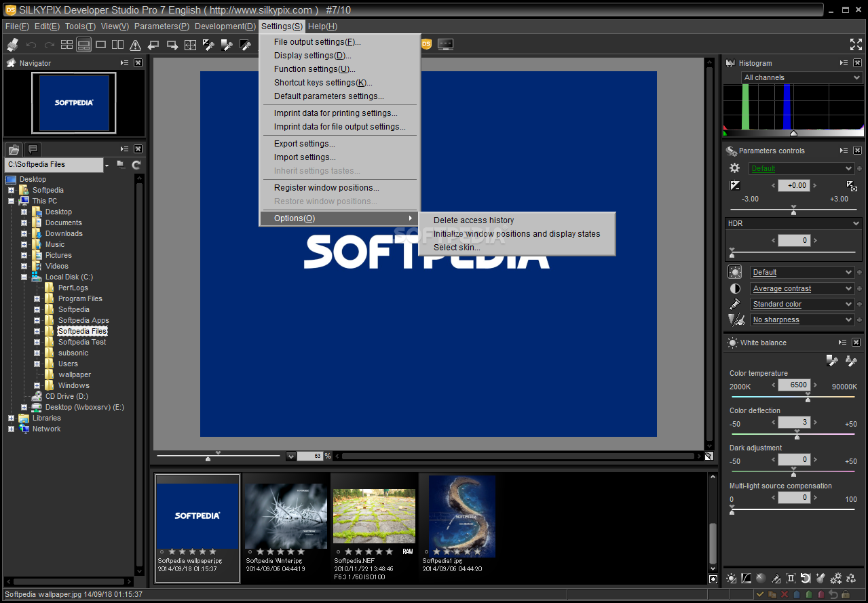This screenshot has height=603, width=868.
Task: Expand the Libraries tree node
Action: (x=11, y=418)
